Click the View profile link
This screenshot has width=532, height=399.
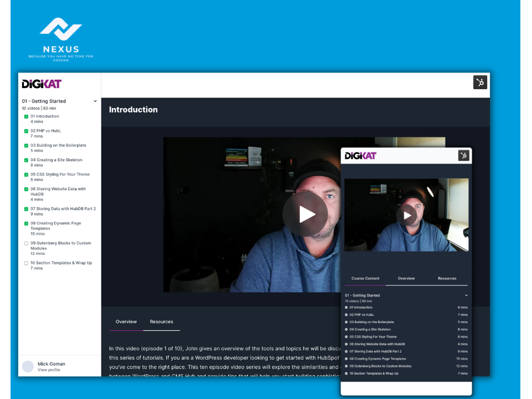point(49,370)
